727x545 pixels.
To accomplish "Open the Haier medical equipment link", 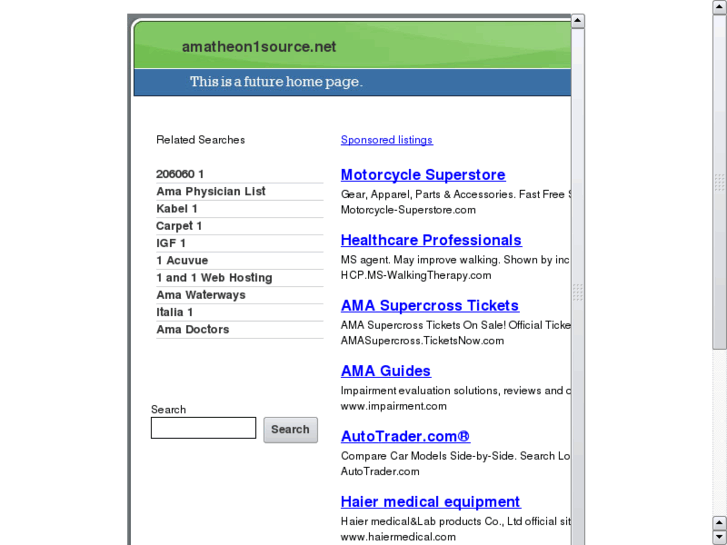I will [430, 502].
